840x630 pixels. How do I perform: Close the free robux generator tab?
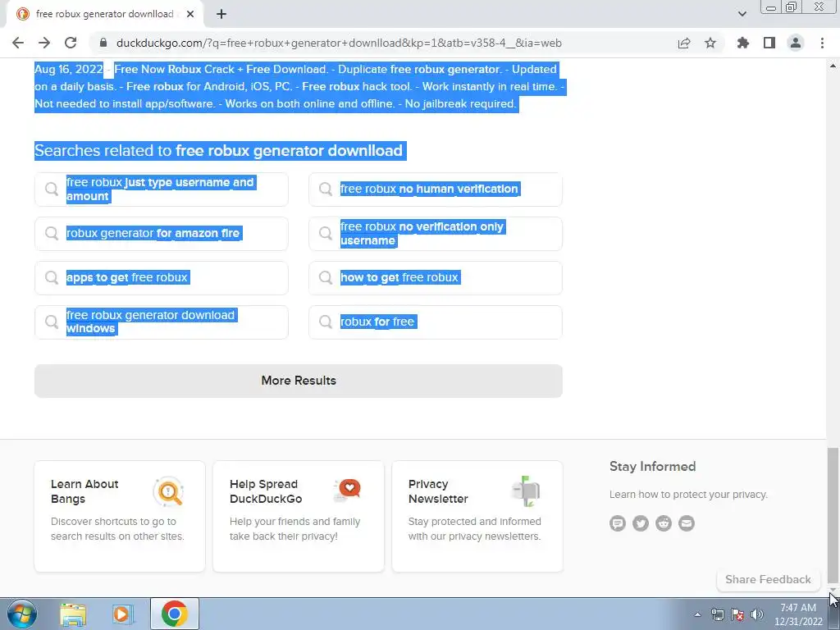[190, 14]
